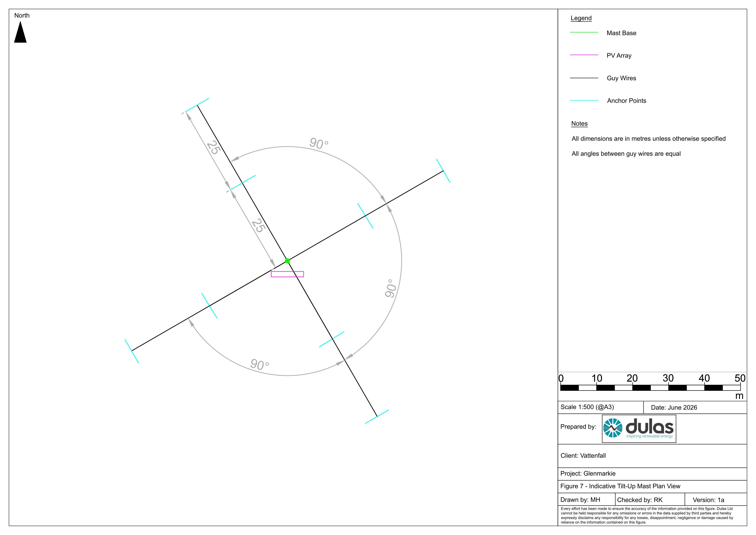The image size is (756, 535).
Task: Click the 'Mast Base' legend label
Action: click(622, 33)
